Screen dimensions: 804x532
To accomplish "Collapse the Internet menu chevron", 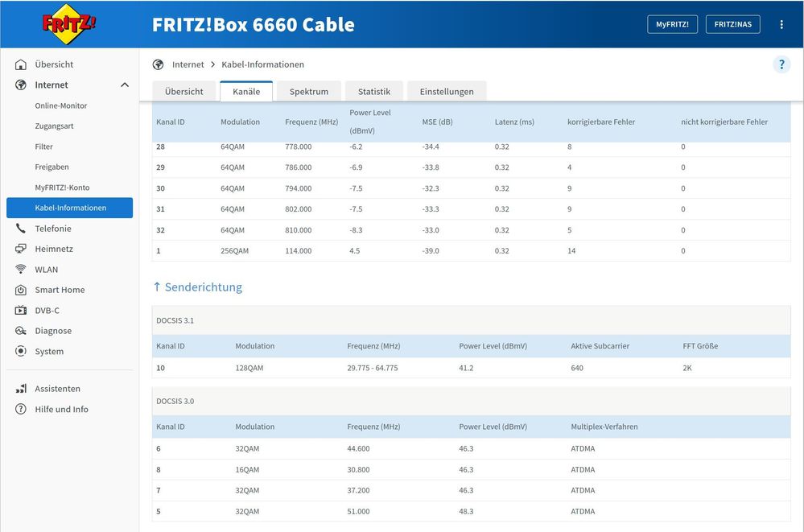I will click(x=125, y=85).
